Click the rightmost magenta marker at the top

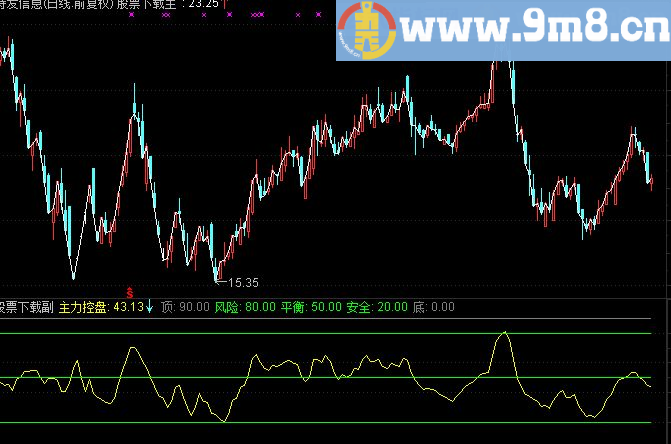(x=318, y=15)
